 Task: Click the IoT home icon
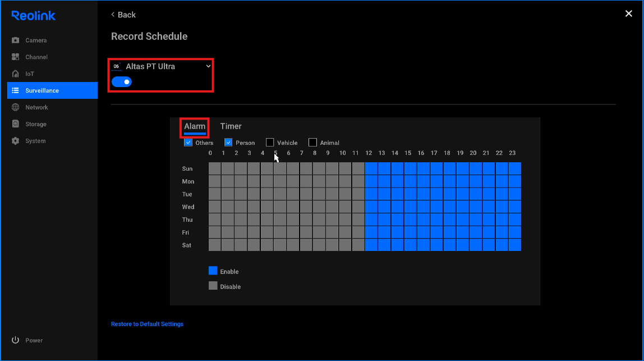tap(16, 74)
